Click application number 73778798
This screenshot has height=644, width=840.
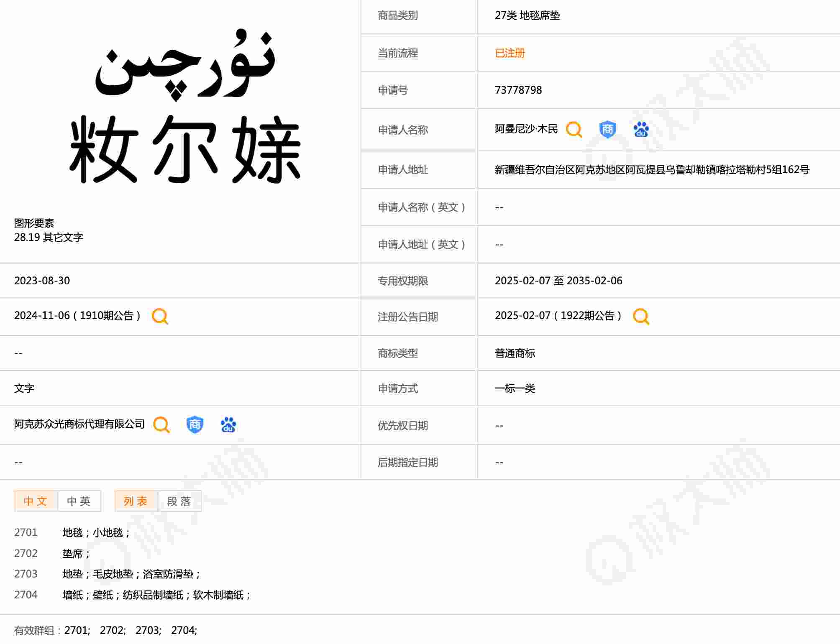pos(518,90)
